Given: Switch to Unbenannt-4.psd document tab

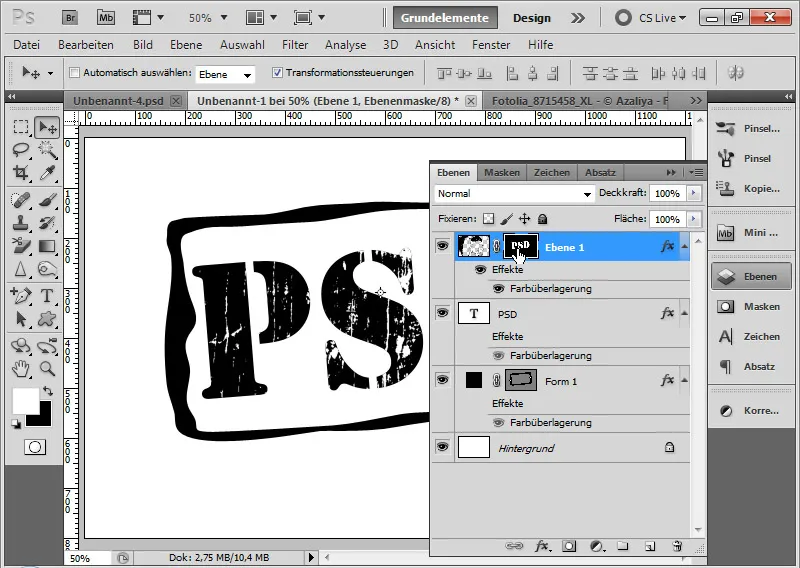Looking at the screenshot, I should click(118, 101).
